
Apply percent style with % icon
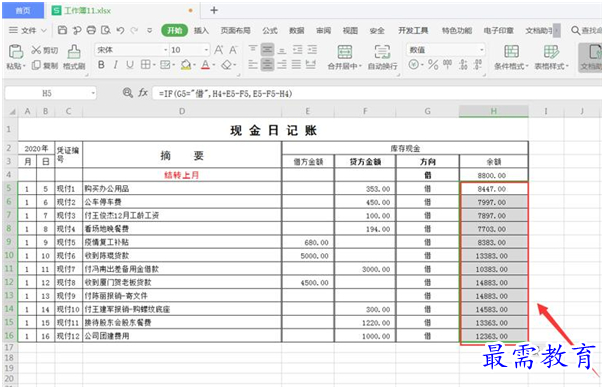[x=433, y=65]
